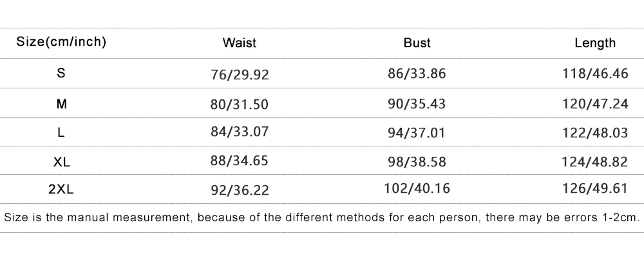Click waist value 84/33.07
This screenshot has width=644, height=258.
(239, 132)
